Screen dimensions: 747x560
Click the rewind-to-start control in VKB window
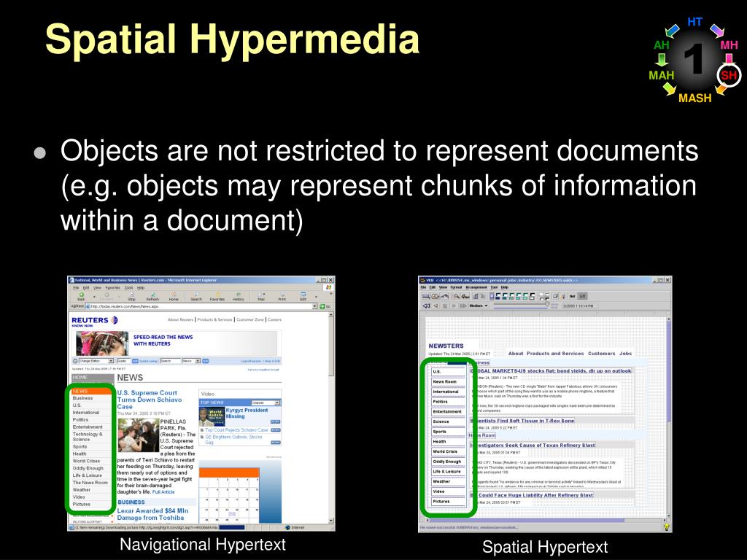coord(426,306)
